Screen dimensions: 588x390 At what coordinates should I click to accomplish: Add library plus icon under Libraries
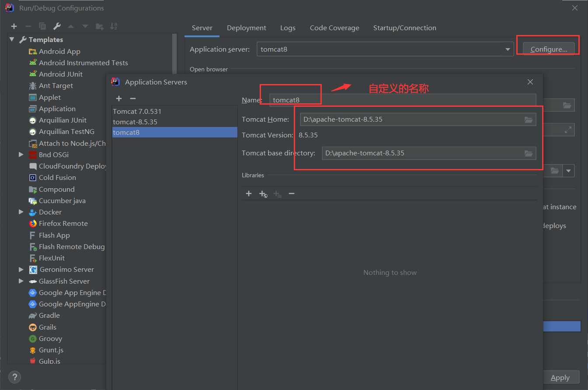(x=249, y=193)
